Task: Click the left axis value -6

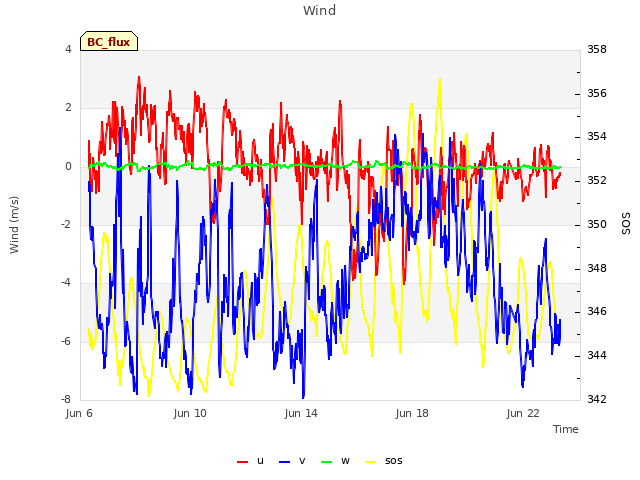Action: (66, 341)
